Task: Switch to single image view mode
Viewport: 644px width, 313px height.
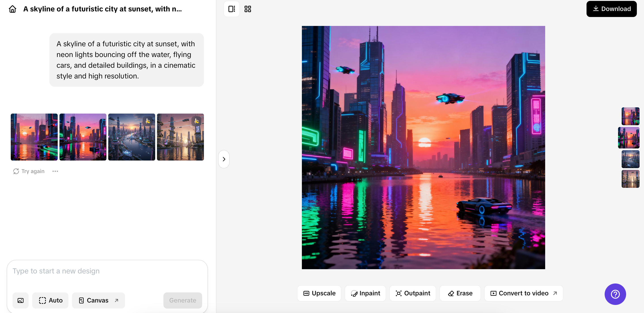Action: 231,9
